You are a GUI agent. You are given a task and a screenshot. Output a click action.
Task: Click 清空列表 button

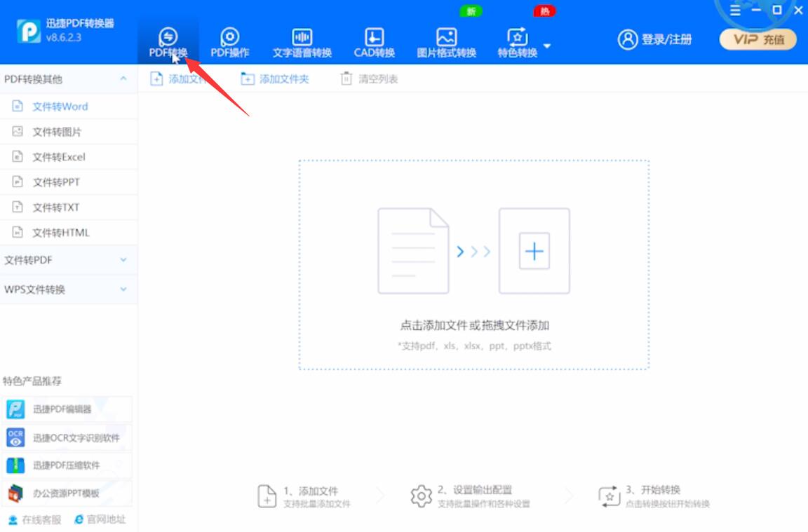point(369,79)
